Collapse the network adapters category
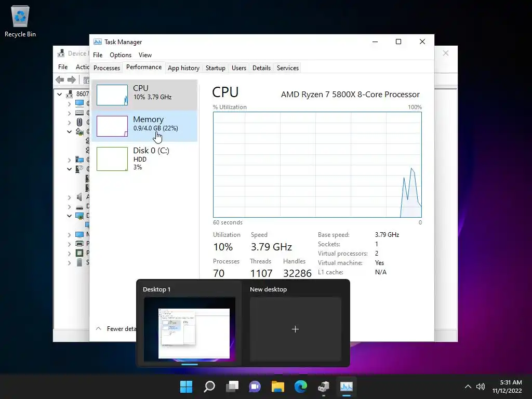Viewport: 532px width, 399px height. pos(69,131)
